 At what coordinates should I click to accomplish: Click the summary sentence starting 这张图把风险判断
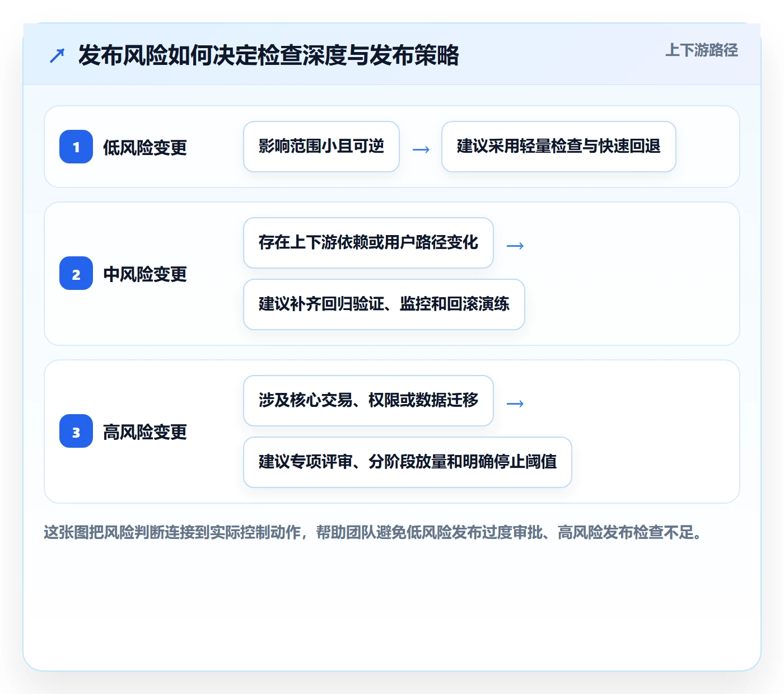pyautogui.click(x=374, y=532)
